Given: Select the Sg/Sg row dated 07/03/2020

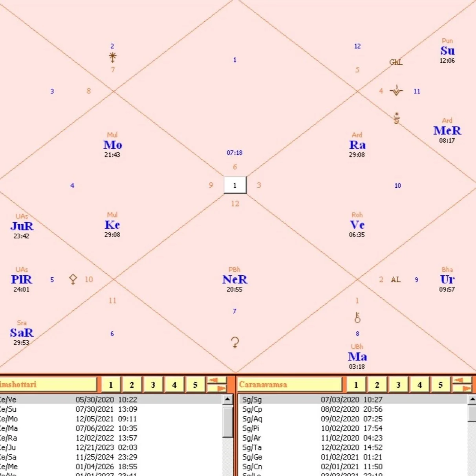Looking at the screenshot, I should coord(353,399).
